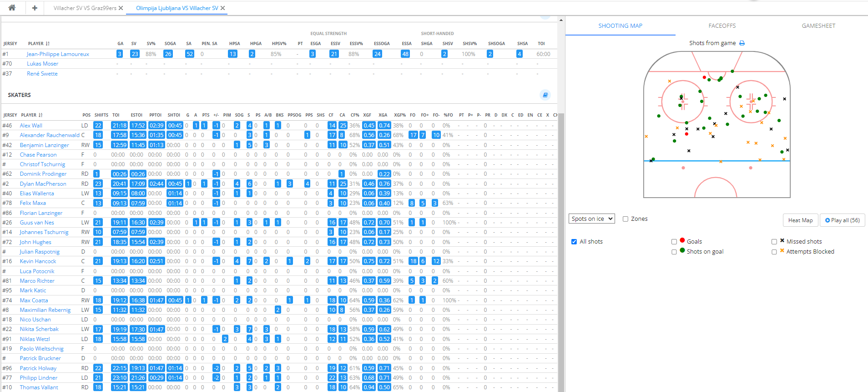Open the Gamesheet tab
Image resolution: width=868 pixels, height=392 pixels.
tap(818, 26)
